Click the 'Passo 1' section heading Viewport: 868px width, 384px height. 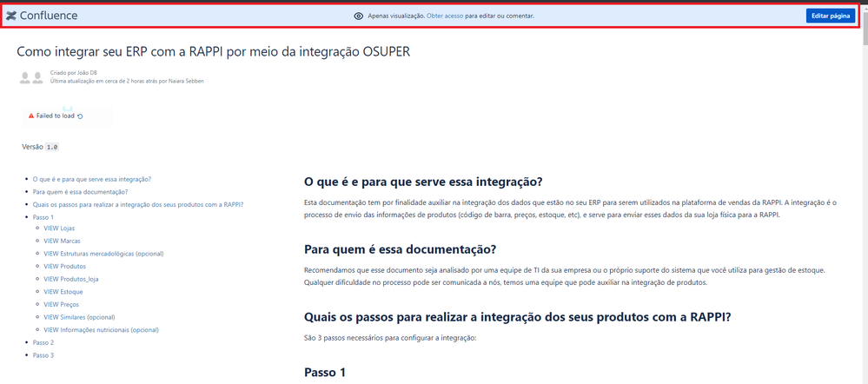pyautogui.click(x=325, y=373)
